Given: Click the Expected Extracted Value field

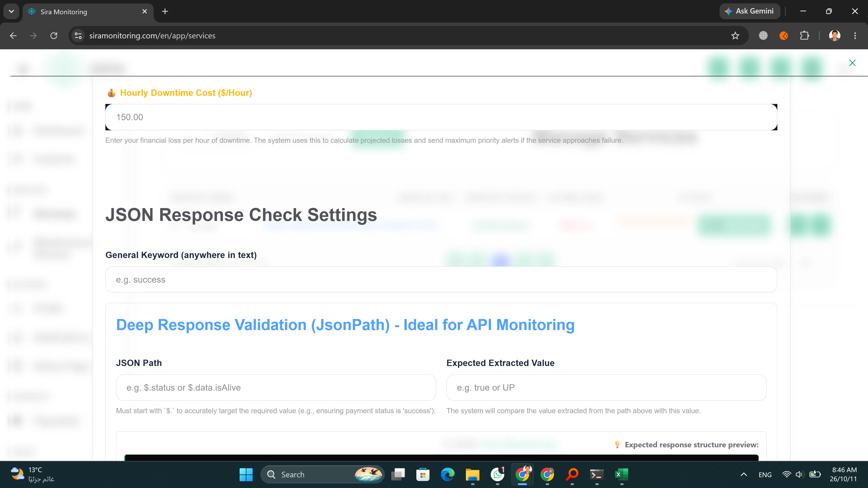Looking at the screenshot, I should [x=606, y=388].
